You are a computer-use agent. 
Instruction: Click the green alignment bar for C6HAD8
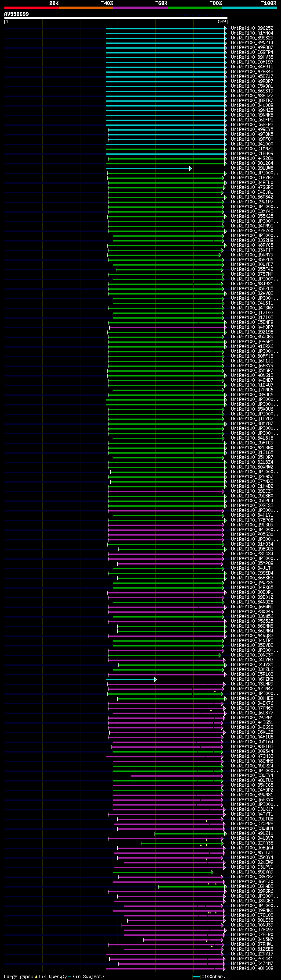point(192,887)
